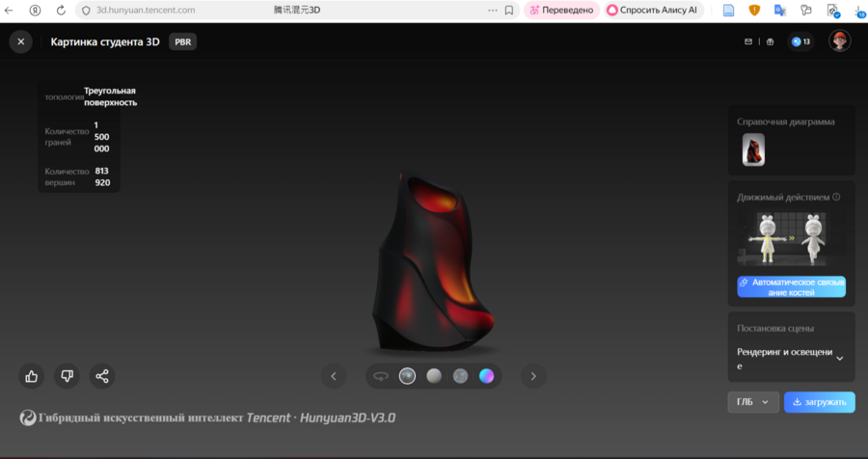Open the reference image thumbnail
Image resolution: width=868 pixels, height=459 pixels.
click(753, 149)
